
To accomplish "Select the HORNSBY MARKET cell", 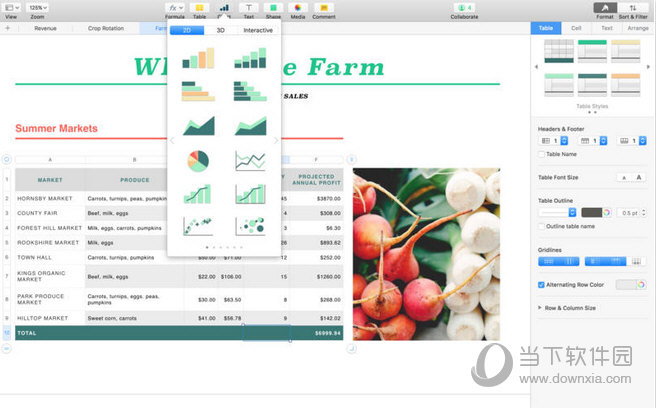I will click(50, 198).
